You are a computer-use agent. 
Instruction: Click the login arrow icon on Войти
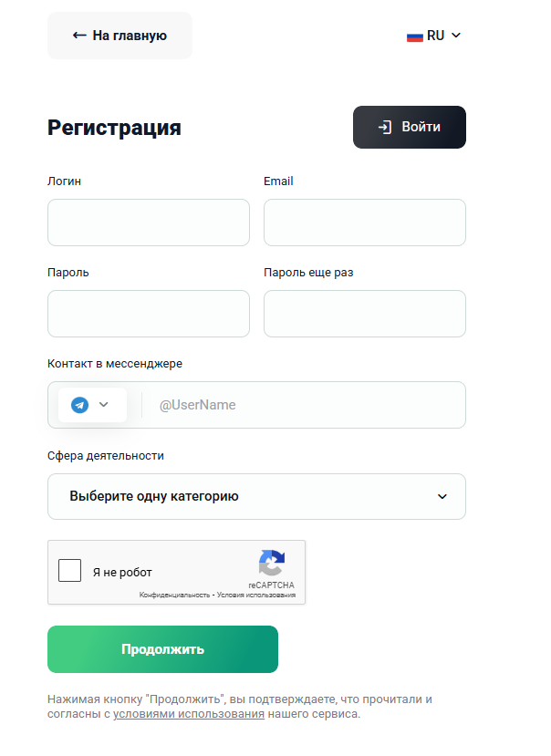[385, 128]
